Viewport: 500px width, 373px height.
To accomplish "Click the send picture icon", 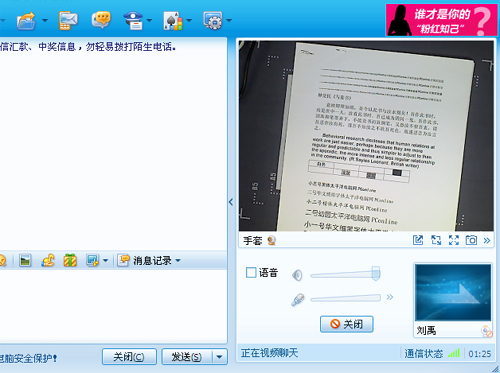I will click(25, 260).
